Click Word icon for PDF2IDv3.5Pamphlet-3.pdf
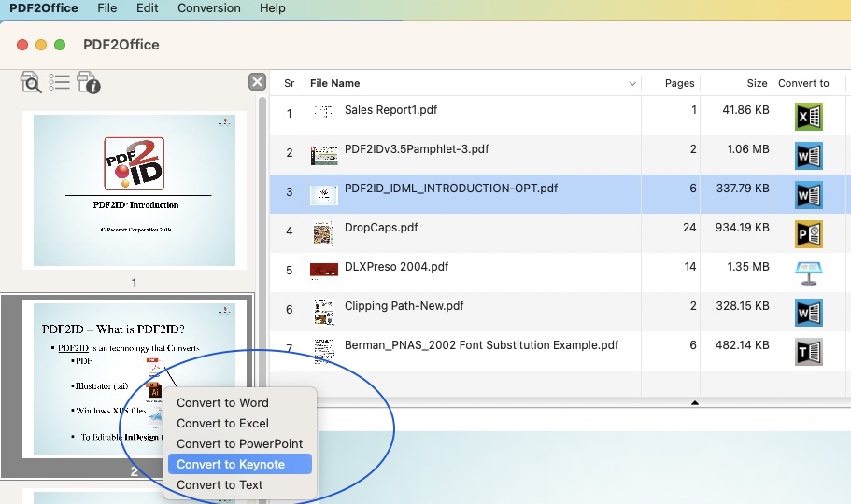Viewport: 851px width, 504px height. pos(807,155)
